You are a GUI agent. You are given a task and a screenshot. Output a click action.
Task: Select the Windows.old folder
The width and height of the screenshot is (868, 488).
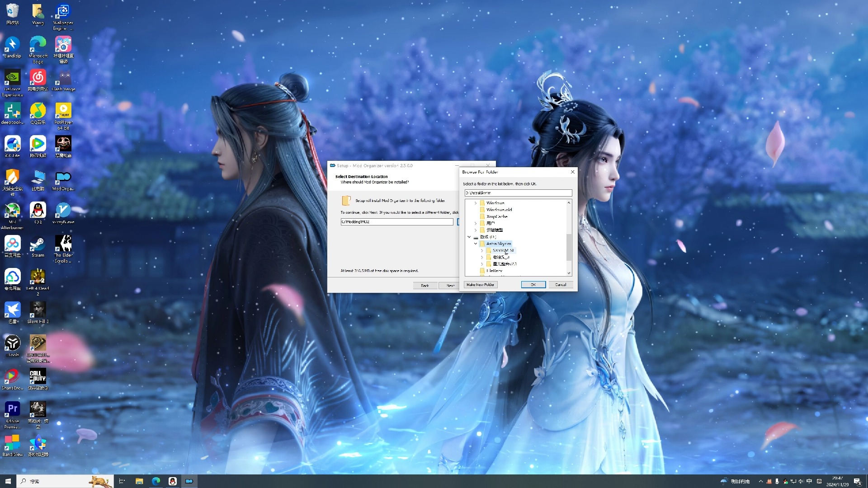click(499, 210)
